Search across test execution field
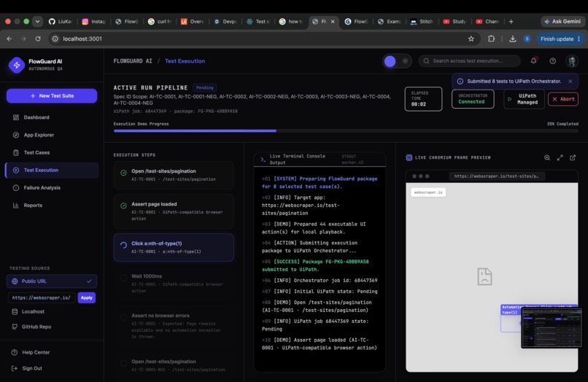The height and width of the screenshot is (382, 588). (x=470, y=61)
